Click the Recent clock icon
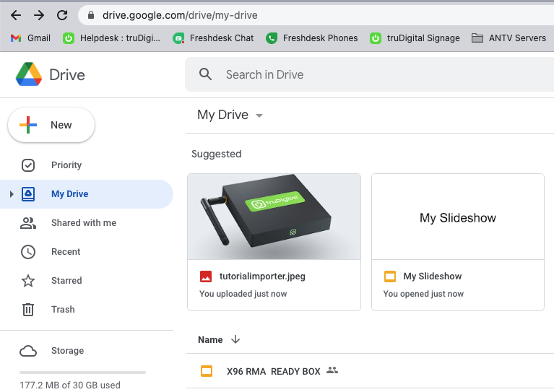 point(28,252)
